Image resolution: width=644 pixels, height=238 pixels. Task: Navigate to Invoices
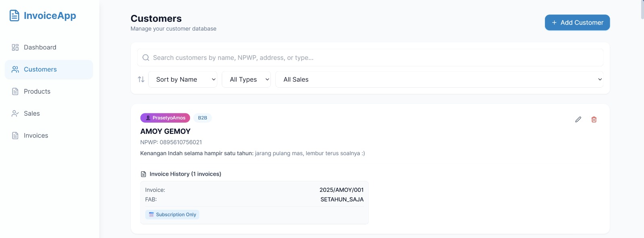49,136
